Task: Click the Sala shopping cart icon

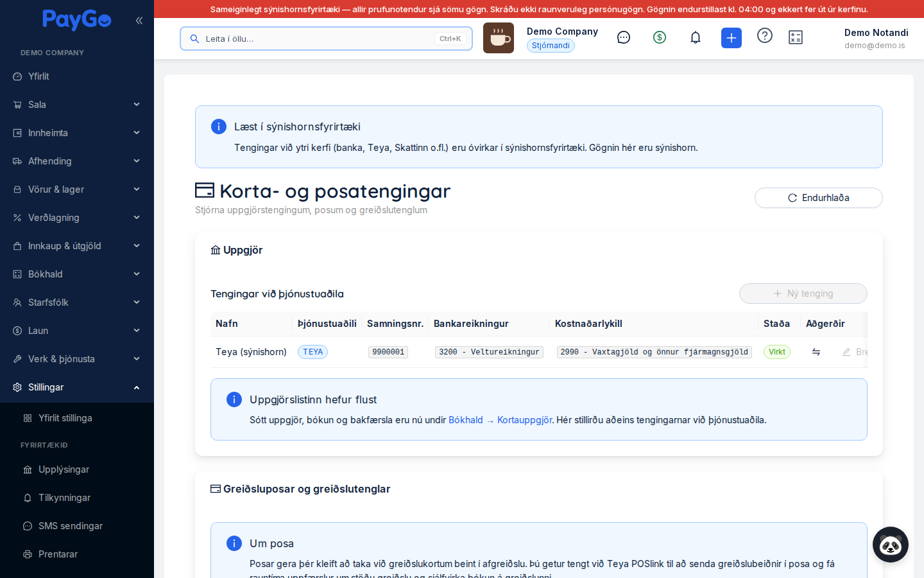Action: click(x=17, y=105)
